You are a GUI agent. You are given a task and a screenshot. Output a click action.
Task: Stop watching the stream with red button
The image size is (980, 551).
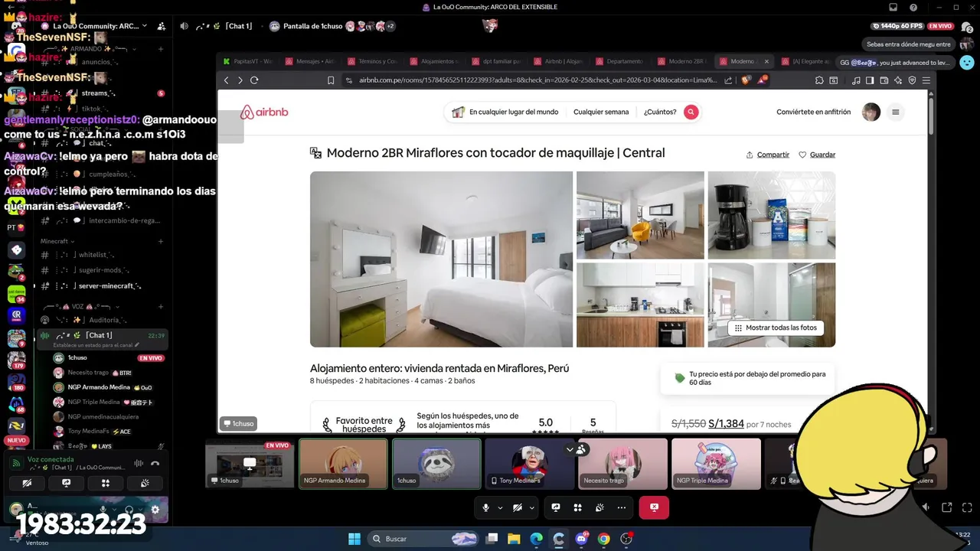click(654, 507)
